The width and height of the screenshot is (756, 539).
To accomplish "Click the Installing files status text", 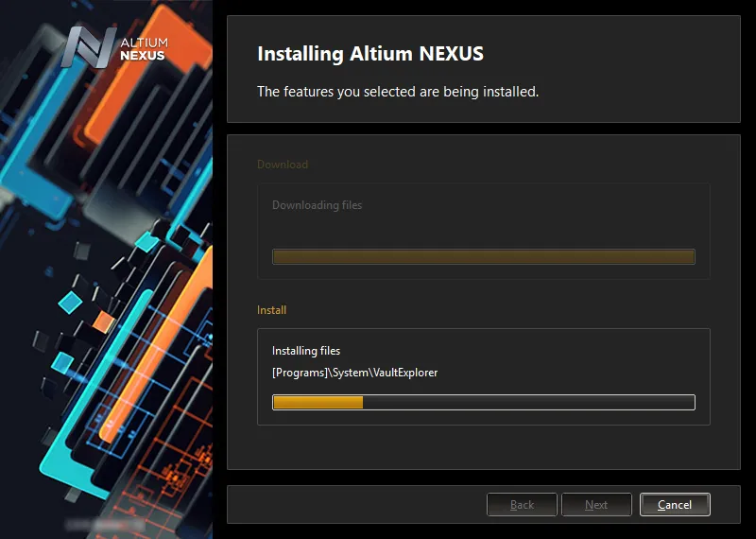I will coord(306,351).
